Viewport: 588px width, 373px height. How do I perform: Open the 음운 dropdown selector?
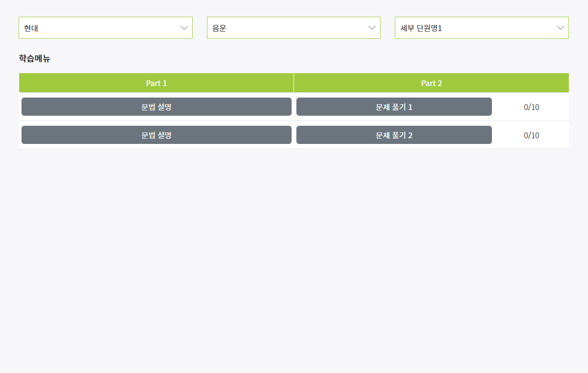pyautogui.click(x=294, y=28)
